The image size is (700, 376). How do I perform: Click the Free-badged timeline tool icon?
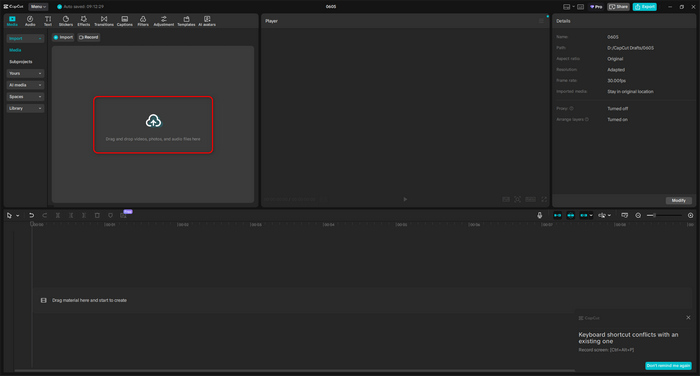124,215
